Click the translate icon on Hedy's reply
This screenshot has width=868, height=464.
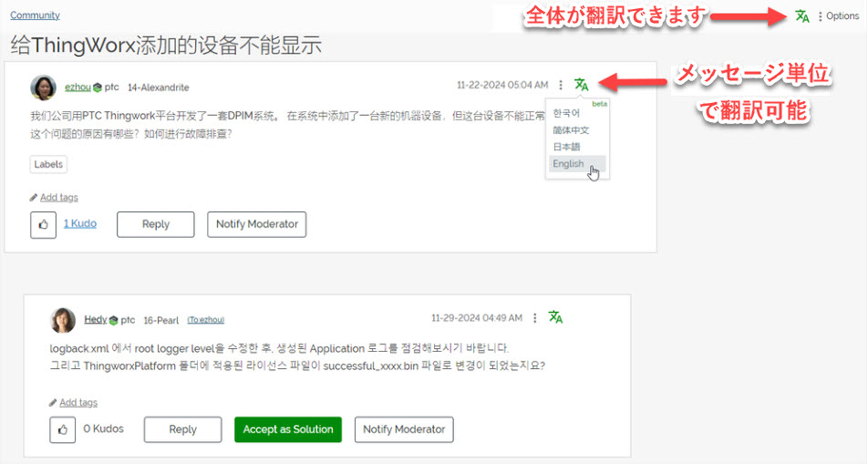pyautogui.click(x=555, y=317)
